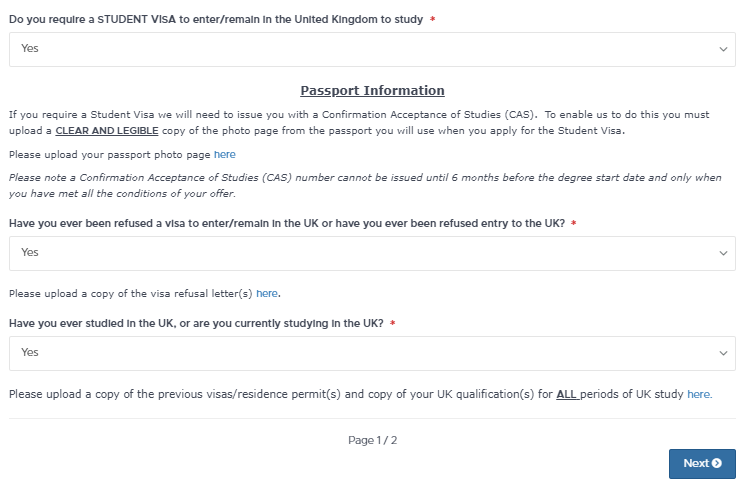This screenshot has height=490, width=746.
Task: Click the Passport Information heading
Action: (372, 90)
